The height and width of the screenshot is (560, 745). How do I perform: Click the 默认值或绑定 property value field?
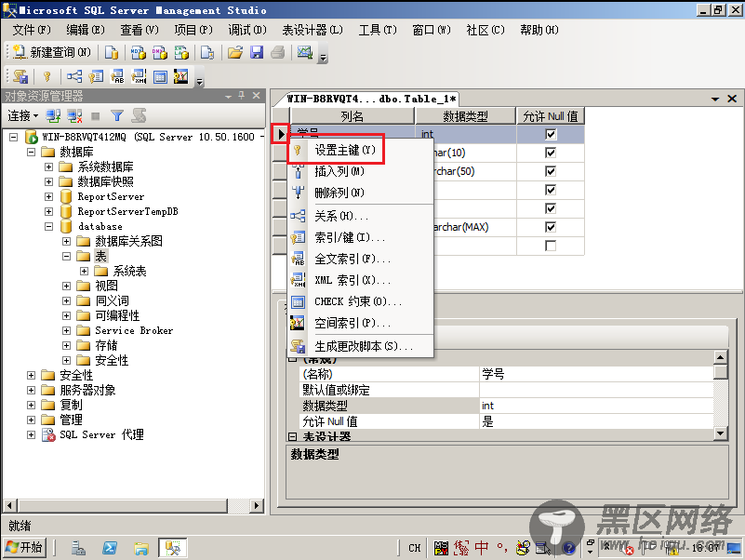point(596,390)
